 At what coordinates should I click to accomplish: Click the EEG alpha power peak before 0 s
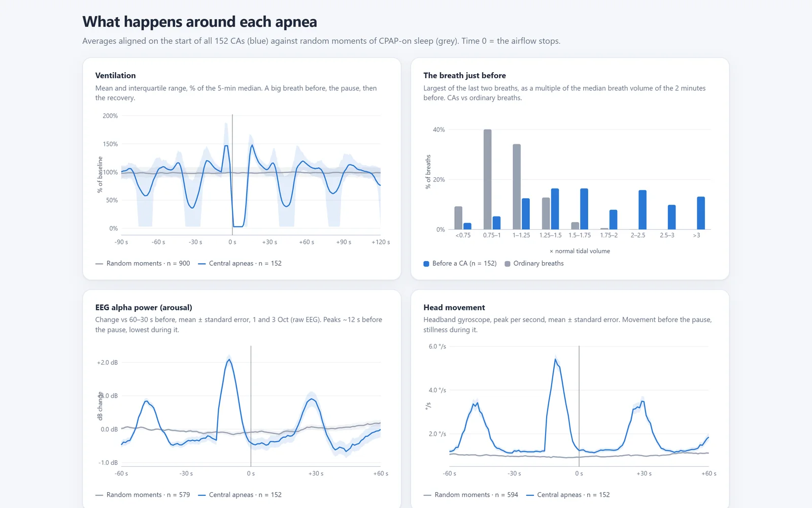229,360
